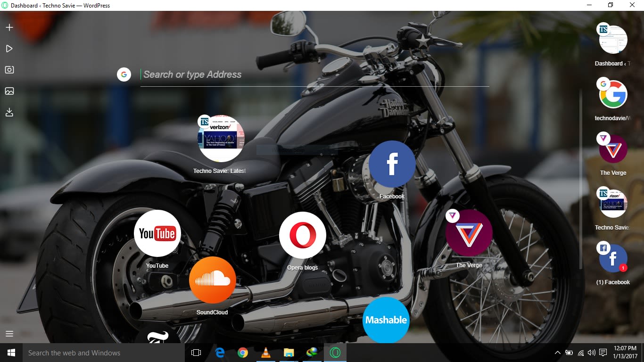Open the Techno Savie: Latest speed dial
The height and width of the screenshot is (362, 644).
click(x=221, y=139)
